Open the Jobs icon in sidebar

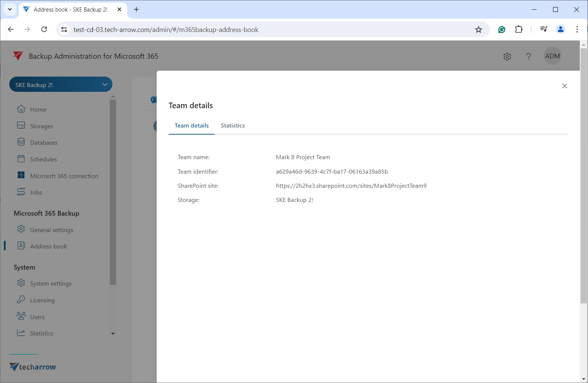coord(21,192)
